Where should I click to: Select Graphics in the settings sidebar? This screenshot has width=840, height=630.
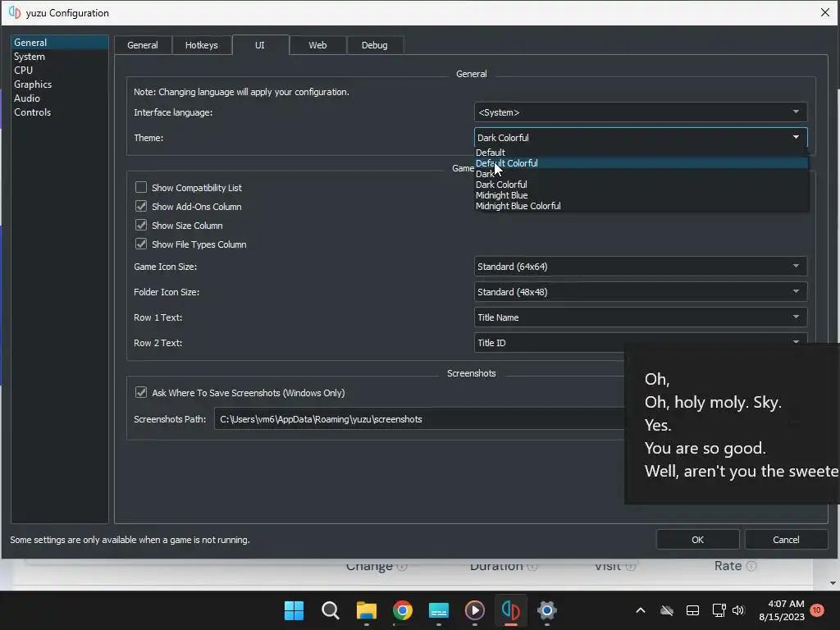tap(59, 84)
